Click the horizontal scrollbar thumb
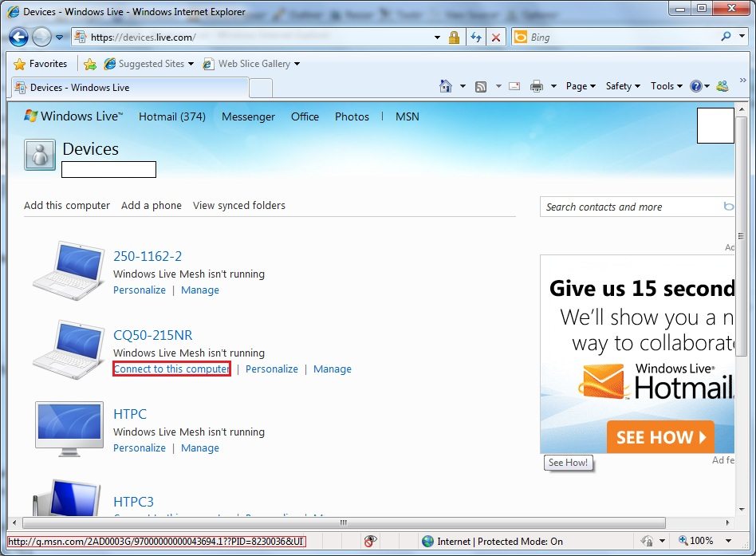The image size is (756, 556). pos(343,522)
